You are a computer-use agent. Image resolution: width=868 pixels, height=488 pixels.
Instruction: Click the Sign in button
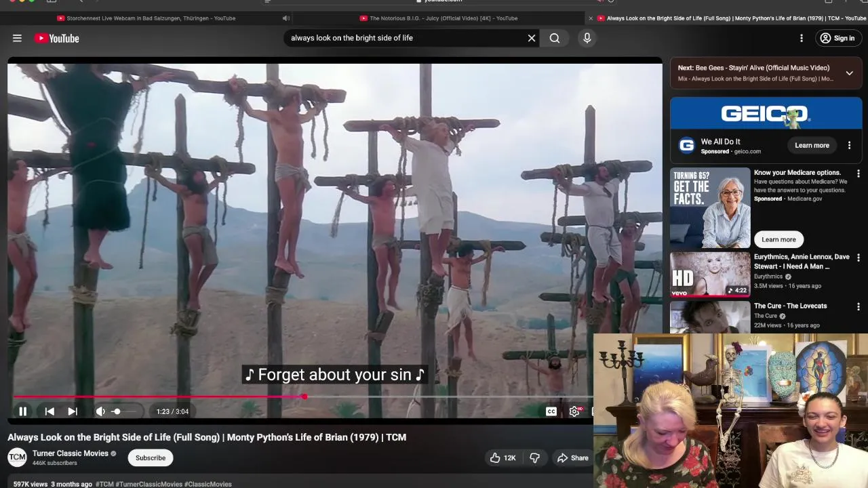coord(837,39)
